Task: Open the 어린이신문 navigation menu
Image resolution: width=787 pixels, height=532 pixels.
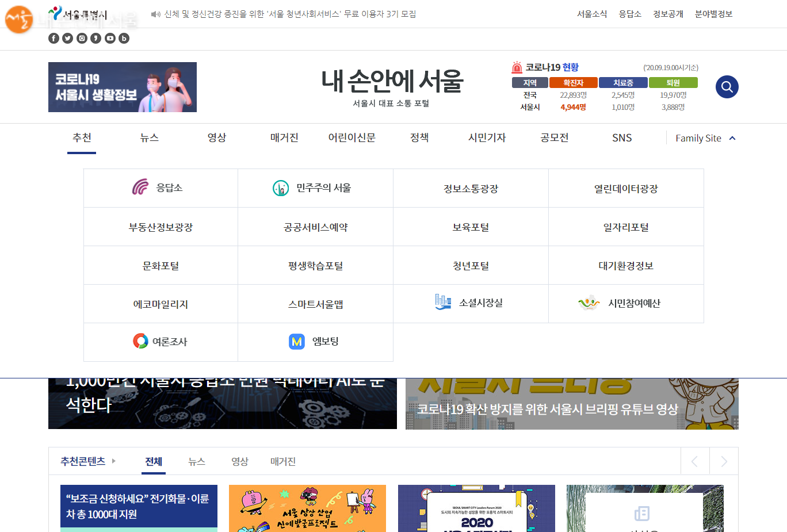Action: (x=352, y=138)
